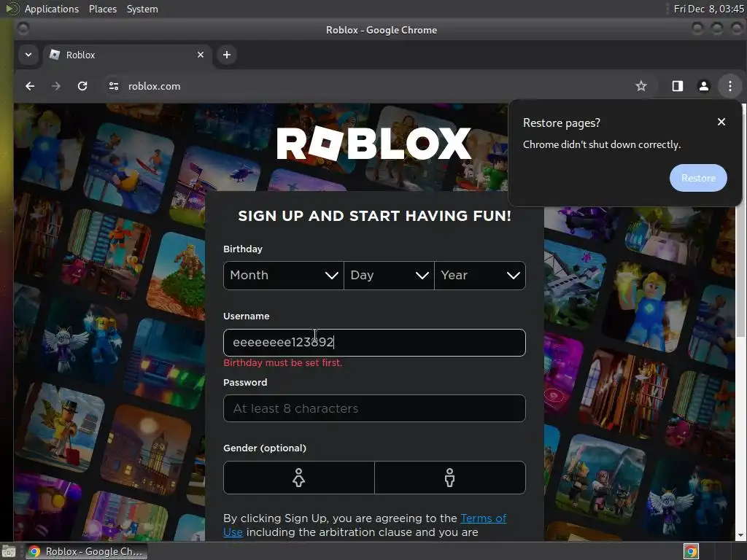The height and width of the screenshot is (560, 747).
Task: Open Chrome side panel icon
Action: click(678, 86)
